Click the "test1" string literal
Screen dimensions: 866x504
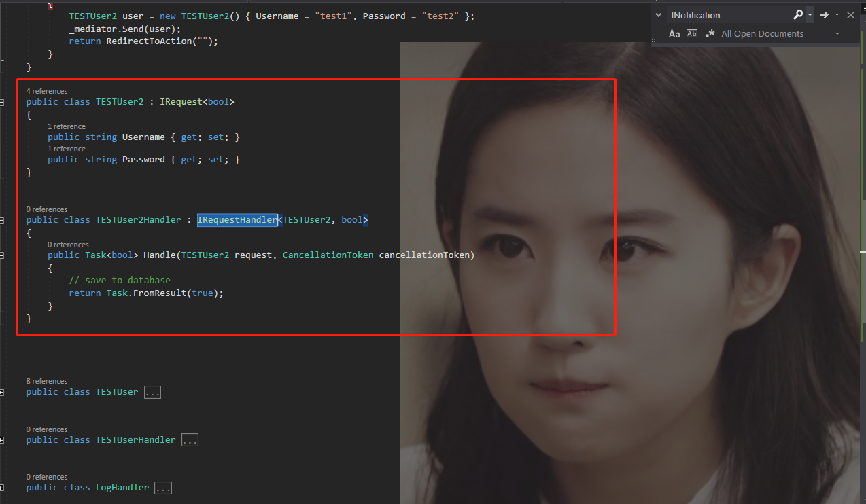[x=334, y=16]
